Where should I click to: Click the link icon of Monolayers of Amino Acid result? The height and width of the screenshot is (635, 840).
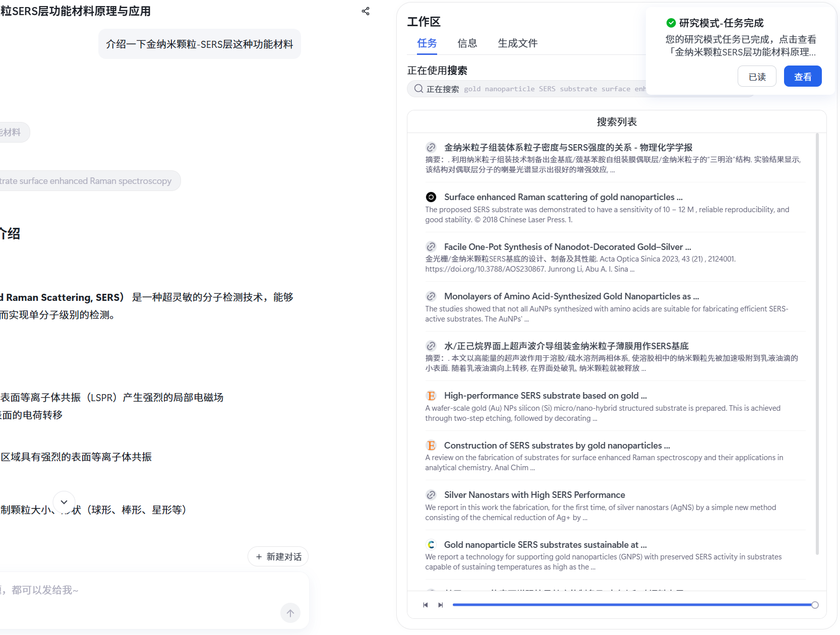[x=431, y=296]
